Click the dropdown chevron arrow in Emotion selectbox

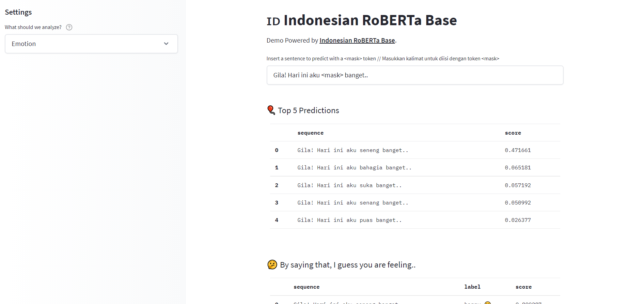tap(166, 44)
